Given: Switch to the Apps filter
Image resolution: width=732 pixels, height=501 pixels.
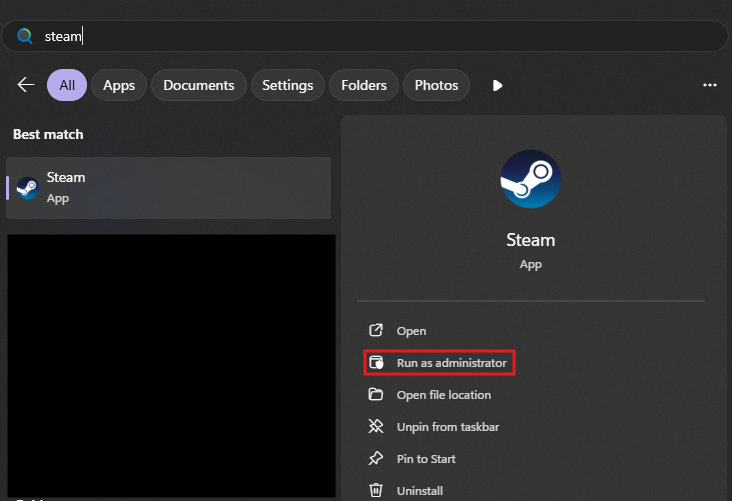Looking at the screenshot, I should click(119, 85).
